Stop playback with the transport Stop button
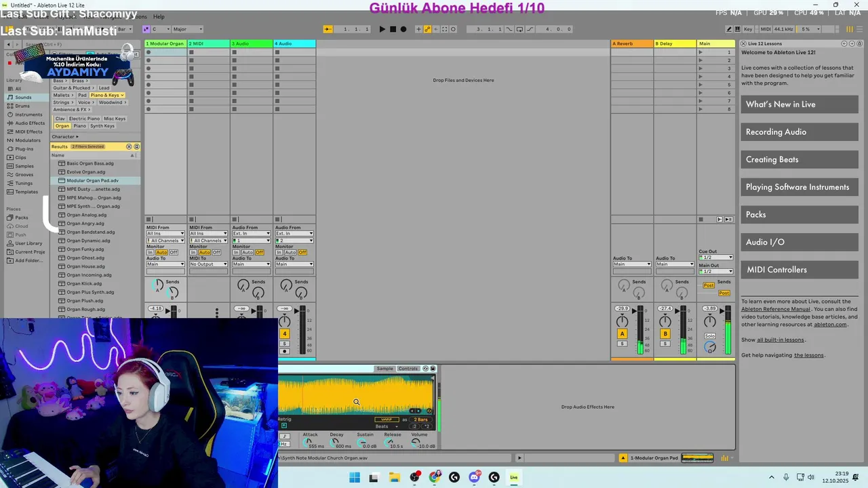The width and height of the screenshot is (868, 488). (393, 29)
